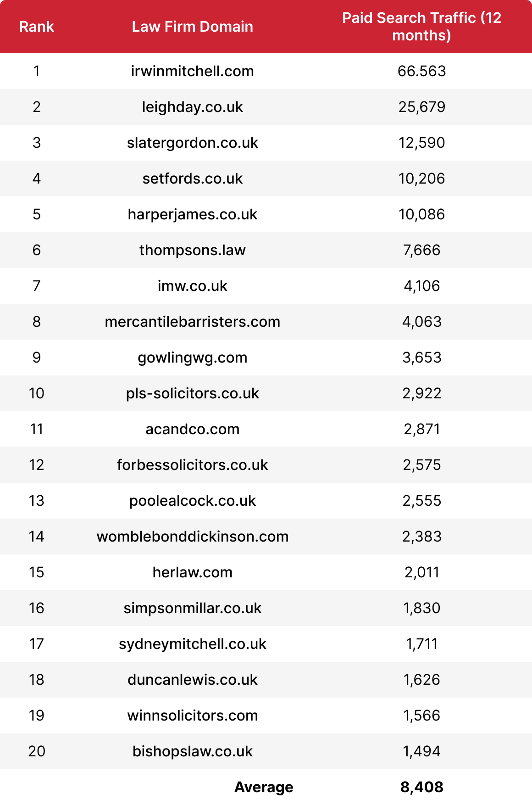Select irwinmitchell.com domain
This screenshot has height=805, width=532.
point(193,71)
